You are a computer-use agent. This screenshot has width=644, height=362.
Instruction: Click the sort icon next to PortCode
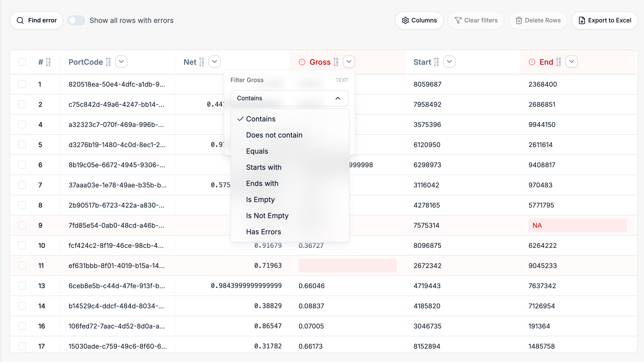pos(108,62)
